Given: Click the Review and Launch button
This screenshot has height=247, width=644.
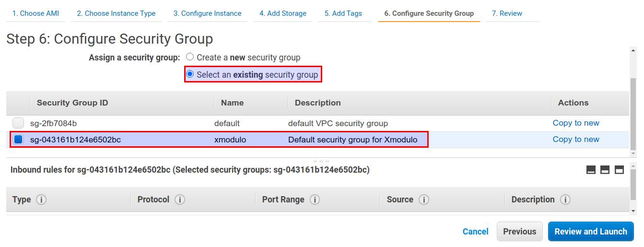Looking at the screenshot, I should coord(591,232).
